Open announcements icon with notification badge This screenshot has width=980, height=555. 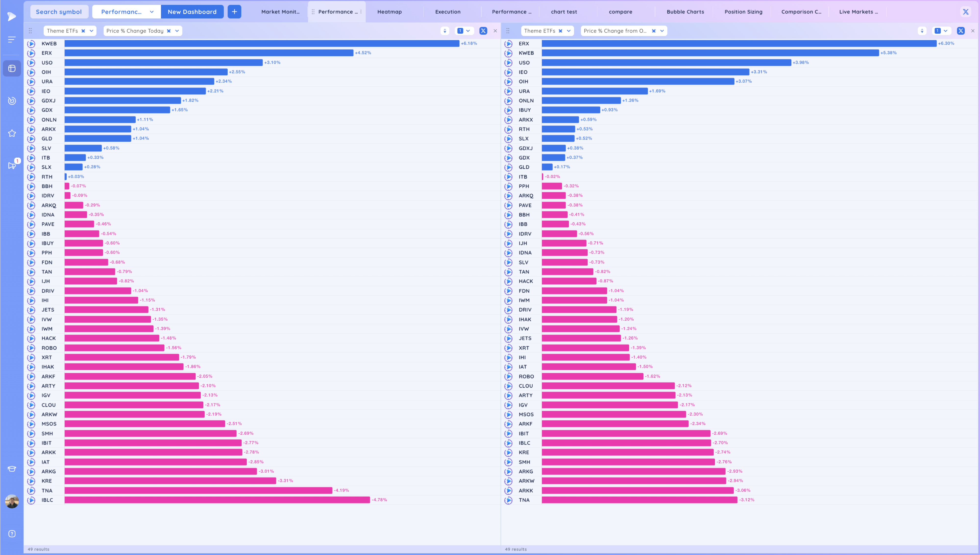pos(12,165)
